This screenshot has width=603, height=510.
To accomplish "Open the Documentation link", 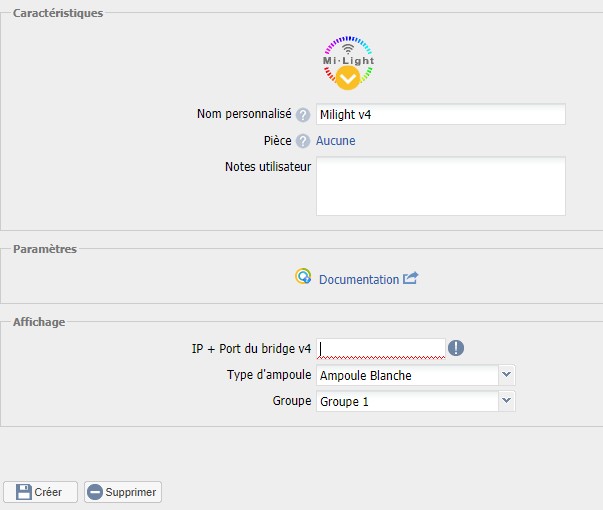I will click(358, 279).
